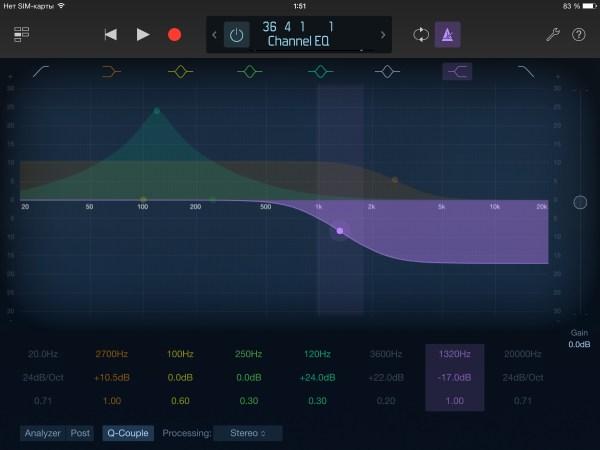Go to previous plug-in with left chevron

(x=214, y=35)
